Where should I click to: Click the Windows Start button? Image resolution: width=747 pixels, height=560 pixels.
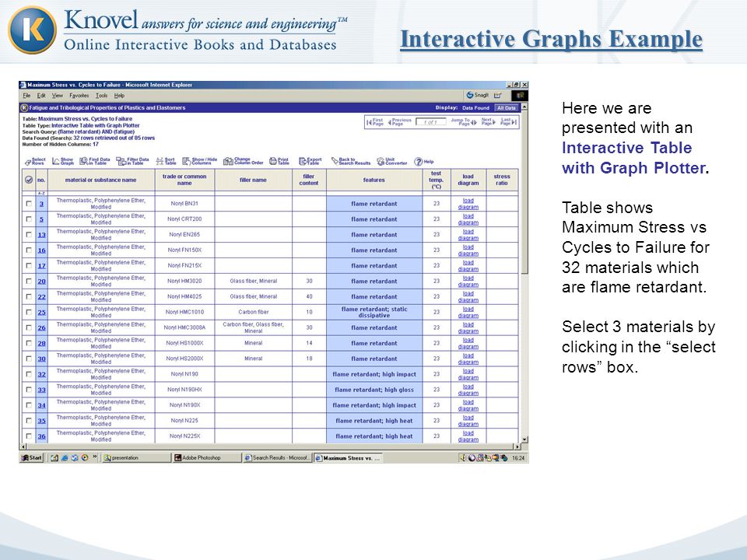pyautogui.click(x=31, y=457)
